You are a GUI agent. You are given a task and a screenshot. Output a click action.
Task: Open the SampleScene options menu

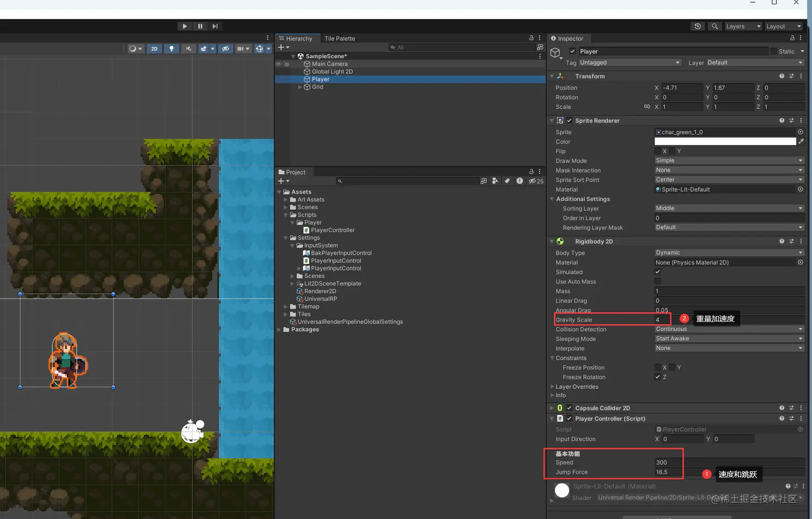(x=540, y=56)
